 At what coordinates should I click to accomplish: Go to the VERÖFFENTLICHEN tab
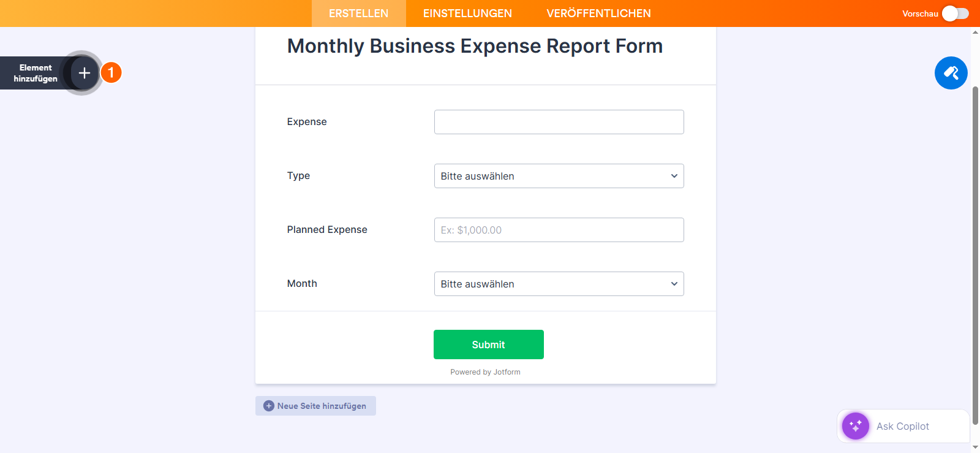pyautogui.click(x=598, y=13)
